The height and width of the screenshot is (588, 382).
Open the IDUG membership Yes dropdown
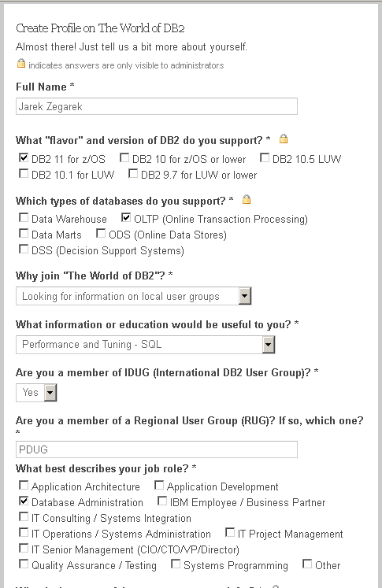(36, 393)
